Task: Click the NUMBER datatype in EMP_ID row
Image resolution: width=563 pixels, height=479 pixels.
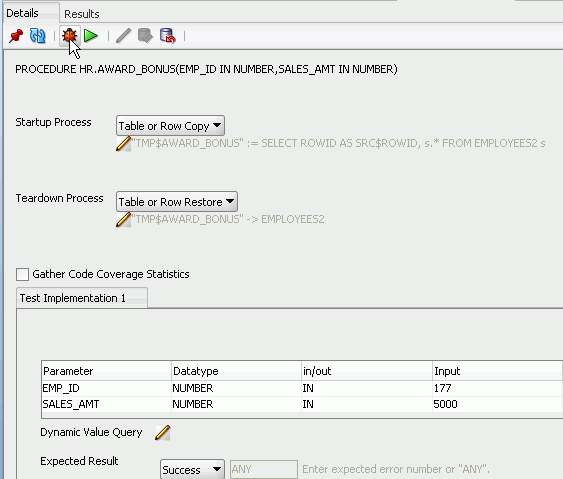Action: tap(237, 388)
